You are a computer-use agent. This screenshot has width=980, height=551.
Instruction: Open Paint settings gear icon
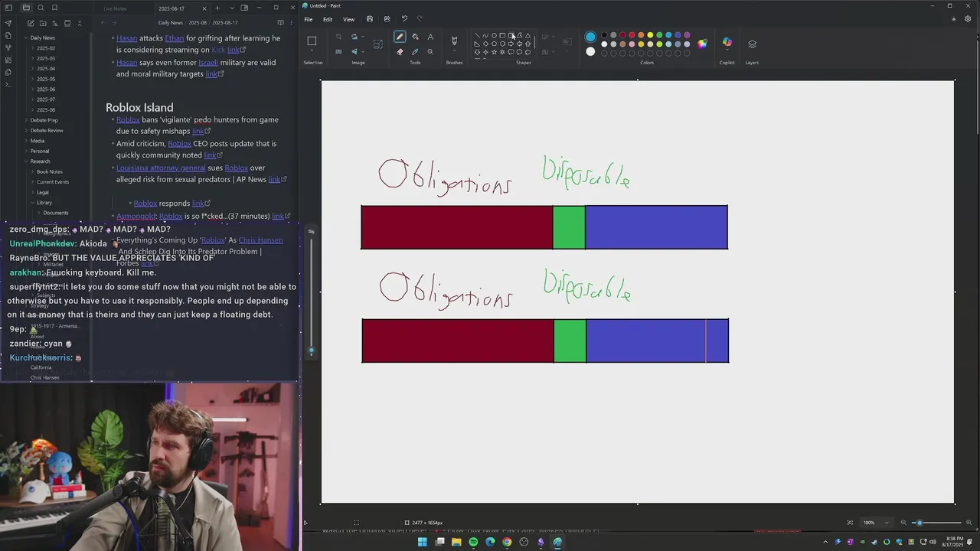pos(968,19)
